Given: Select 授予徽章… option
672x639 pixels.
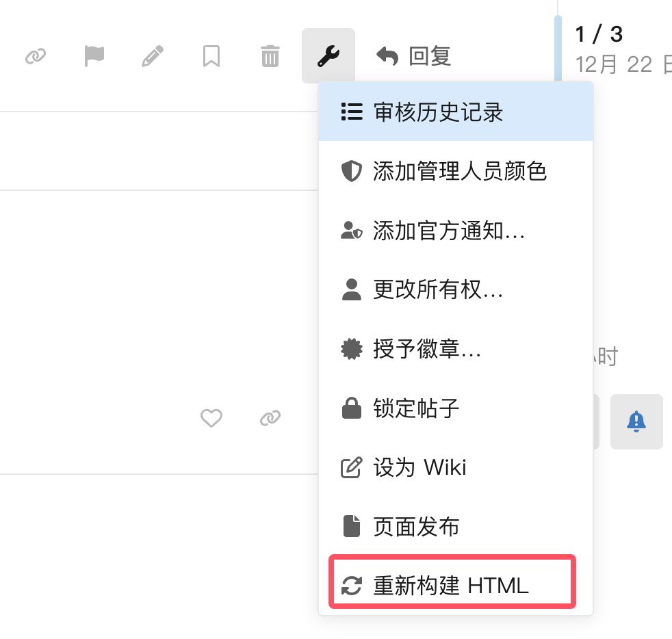Looking at the screenshot, I should pos(456,348).
